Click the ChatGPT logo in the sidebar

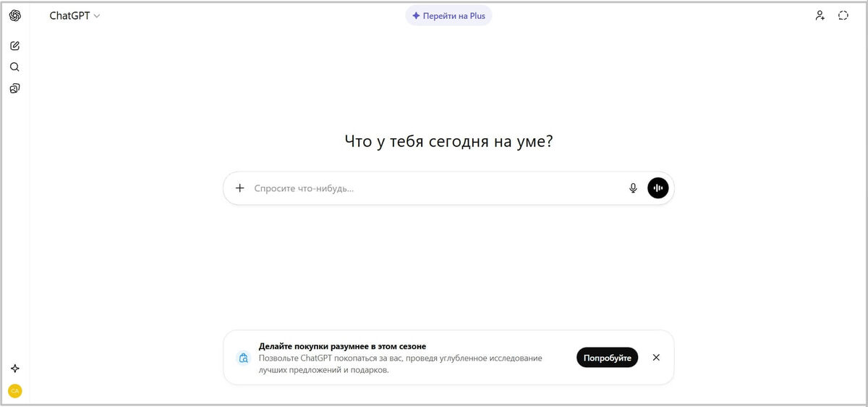(15, 15)
